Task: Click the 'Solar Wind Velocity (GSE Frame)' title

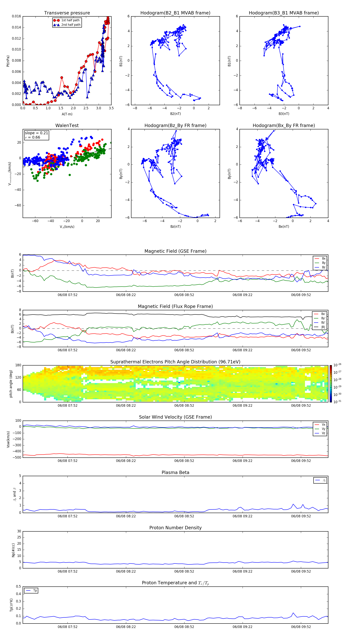Action: (175, 417)
